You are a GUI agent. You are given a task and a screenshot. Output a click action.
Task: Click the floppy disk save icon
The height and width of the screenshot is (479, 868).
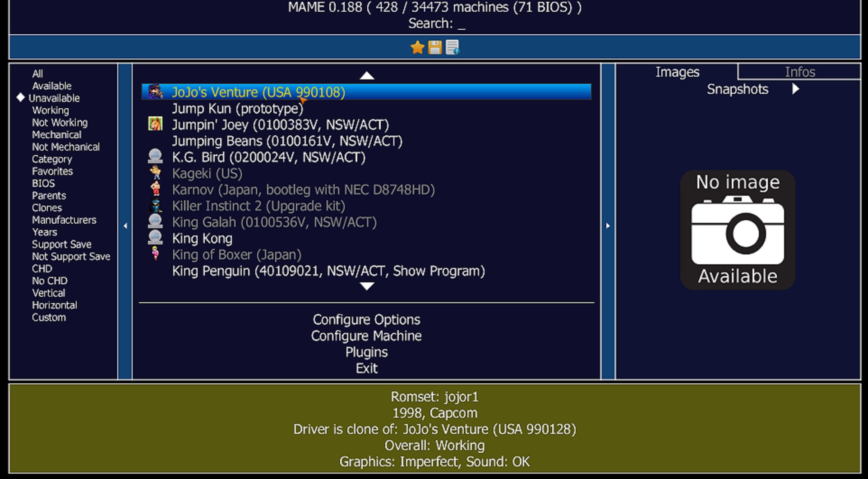pyautogui.click(x=435, y=47)
